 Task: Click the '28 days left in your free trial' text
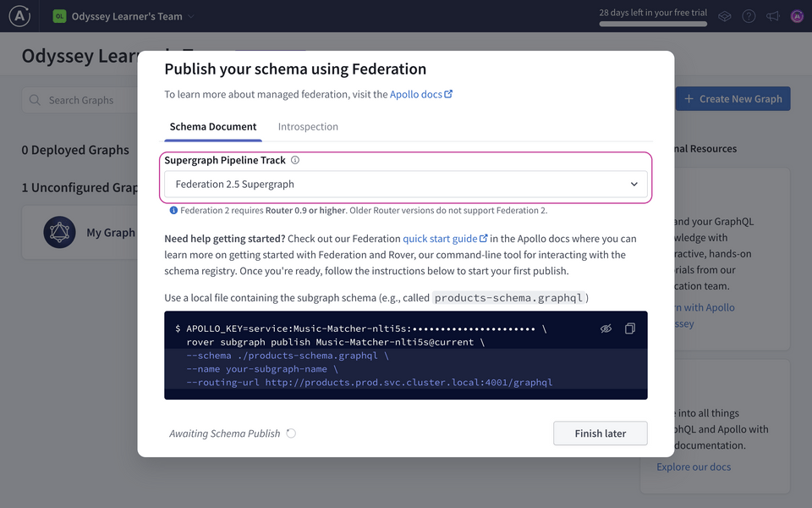pyautogui.click(x=653, y=13)
